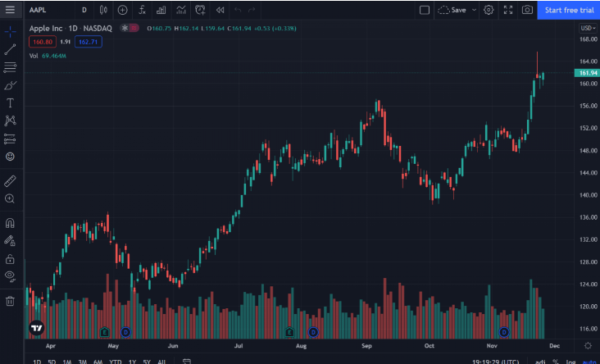600x364 pixels.
Task: Redo action arrow in top toolbar
Action: [x=252, y=10]
